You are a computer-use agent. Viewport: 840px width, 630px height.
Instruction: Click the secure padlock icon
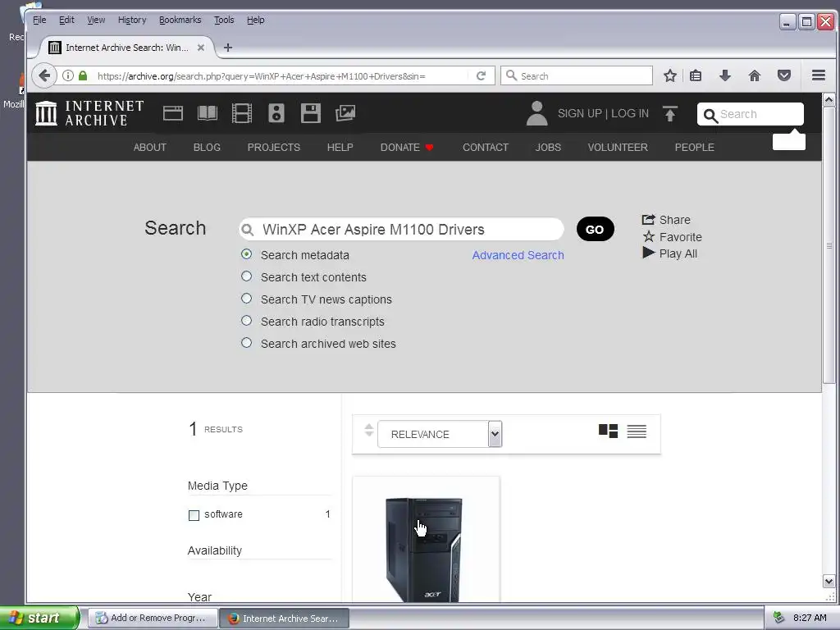(x=83, y=75)
